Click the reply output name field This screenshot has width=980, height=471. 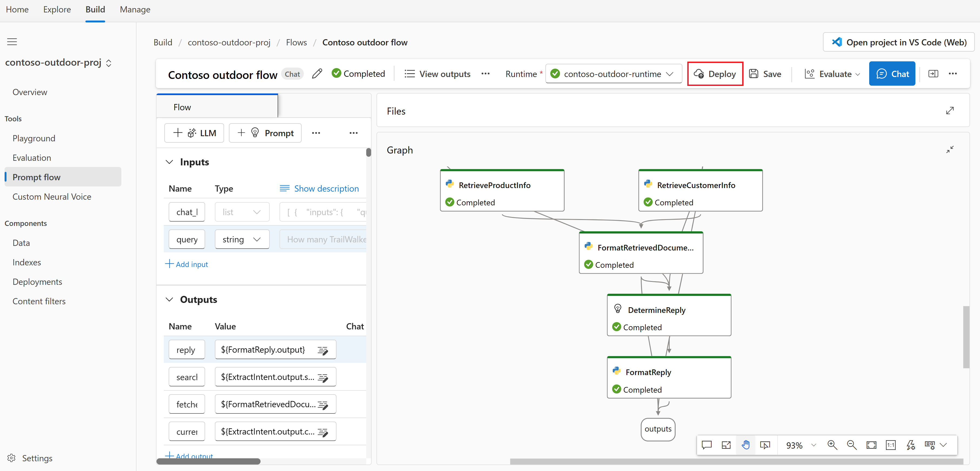[x=187, y=350]
